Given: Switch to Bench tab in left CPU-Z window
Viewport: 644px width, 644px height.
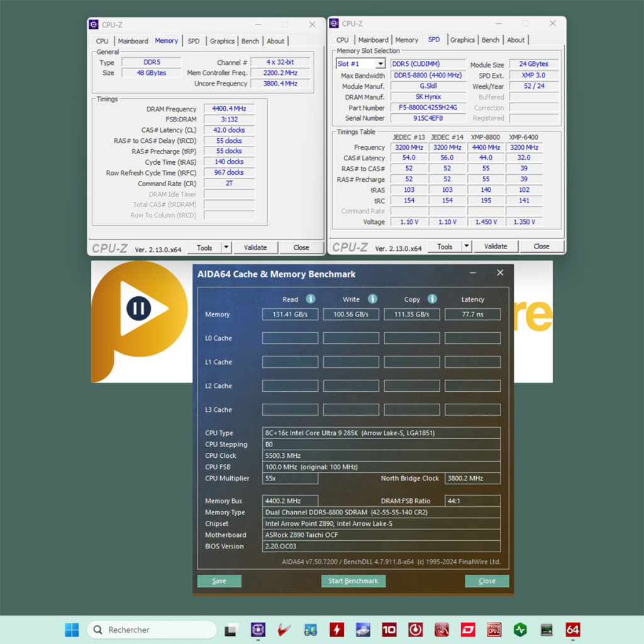Looking at the screenshot, I should pos(250,41).
